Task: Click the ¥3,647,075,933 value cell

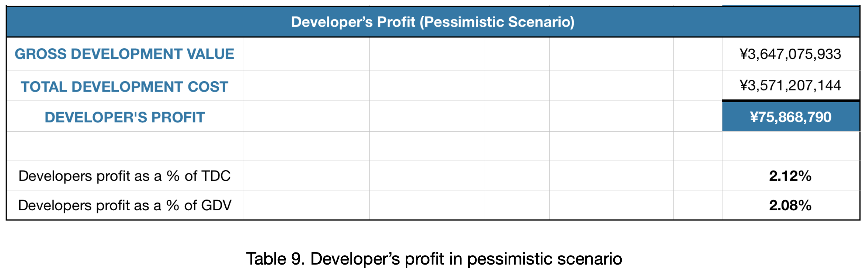Action: (790, 54)
